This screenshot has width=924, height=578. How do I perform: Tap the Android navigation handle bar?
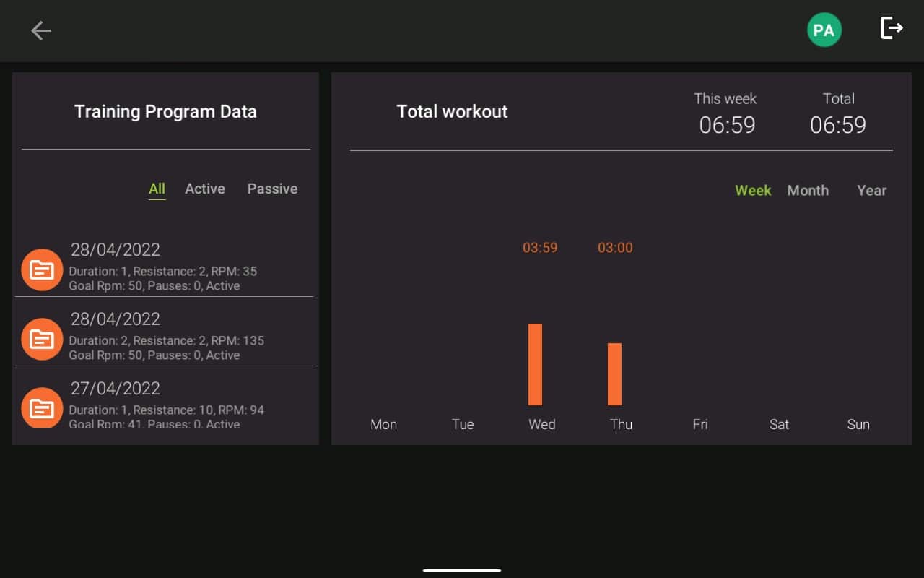pyautogui.click(x=462, y=570)
